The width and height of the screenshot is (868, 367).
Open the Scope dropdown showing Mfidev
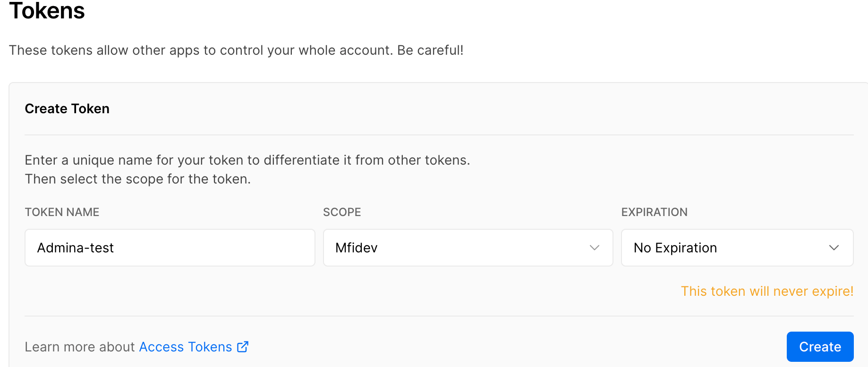point(468,248)
